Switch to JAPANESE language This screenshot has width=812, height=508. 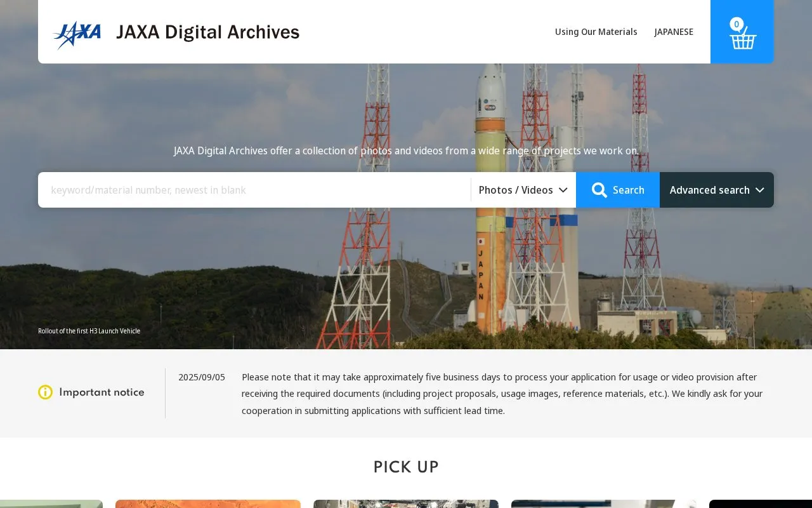point(674,32)
